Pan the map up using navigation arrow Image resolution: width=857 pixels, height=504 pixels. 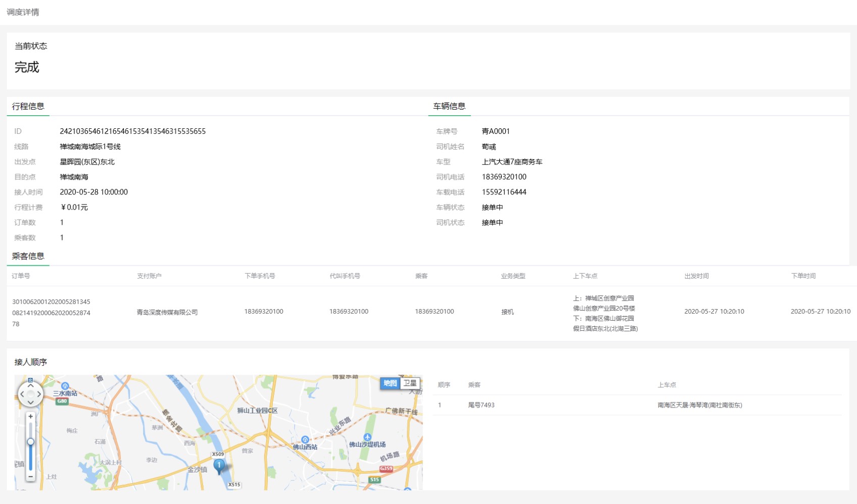tap(31, 385)
